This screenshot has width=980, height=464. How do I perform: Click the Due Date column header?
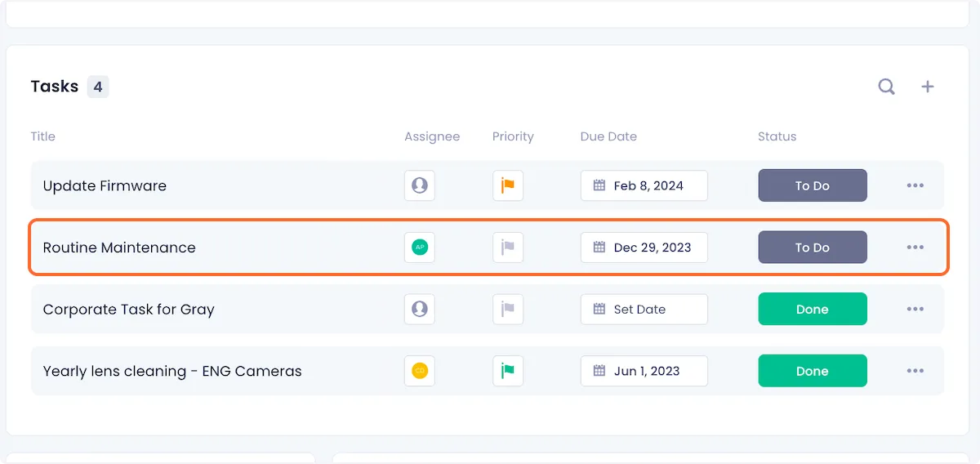click(608, 136)
